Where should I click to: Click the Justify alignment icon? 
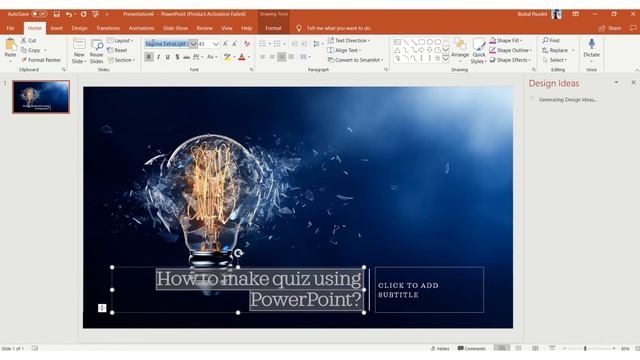coord(291,57)
